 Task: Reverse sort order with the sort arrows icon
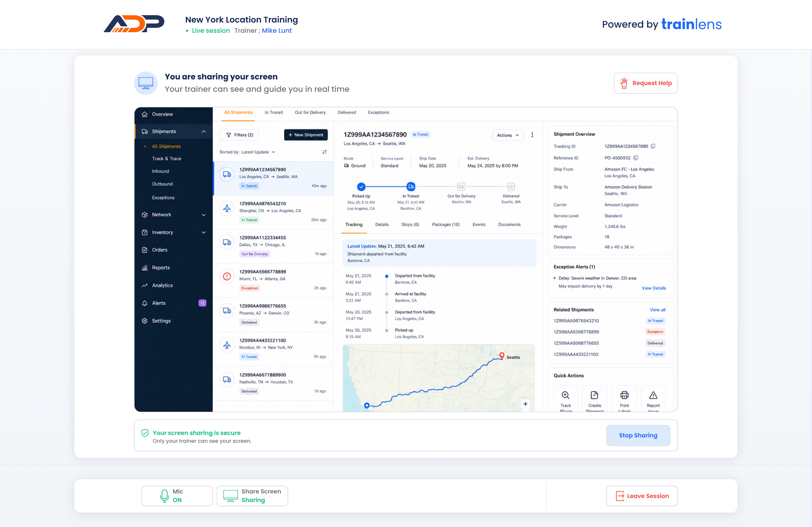[324, 152]
